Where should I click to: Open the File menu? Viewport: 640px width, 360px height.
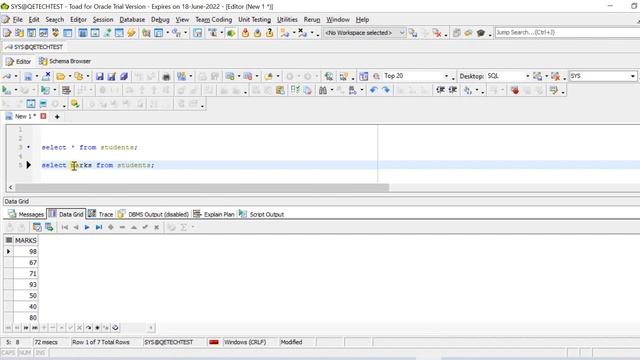18,20
